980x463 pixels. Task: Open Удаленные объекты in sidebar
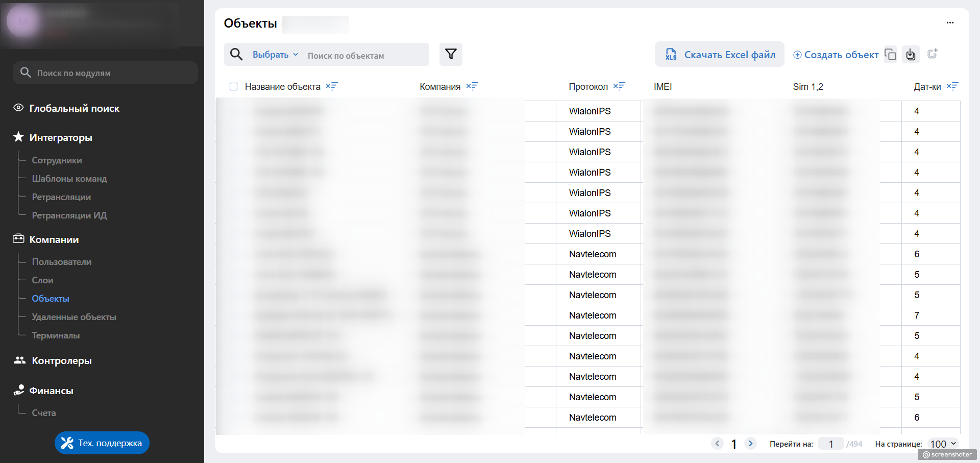(74, 317)
